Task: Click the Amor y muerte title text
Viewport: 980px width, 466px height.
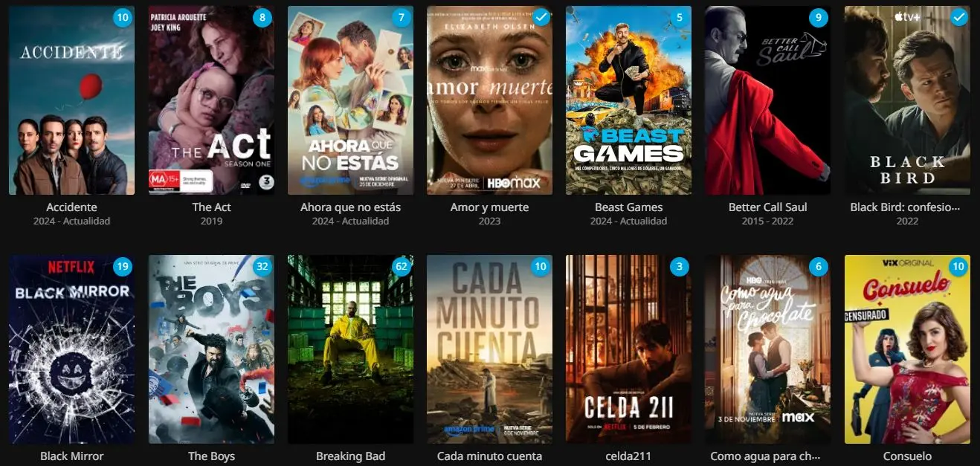Action: tap(489, 207)
